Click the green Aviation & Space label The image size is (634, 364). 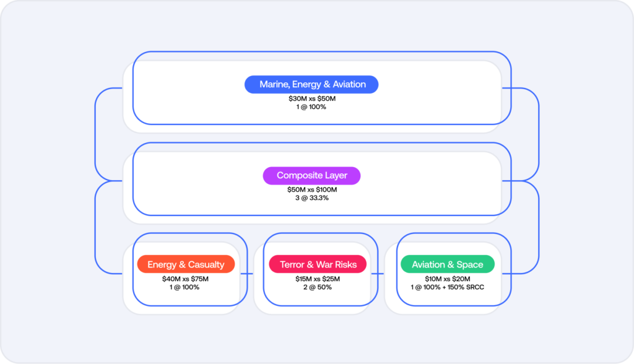tap(448, 264)
